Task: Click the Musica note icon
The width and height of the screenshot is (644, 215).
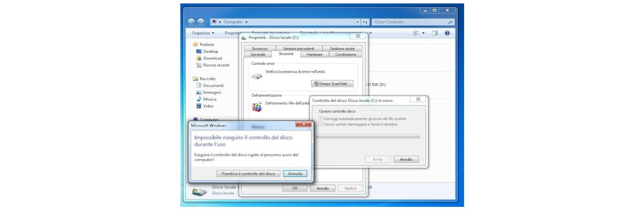Action: (199, 99)
